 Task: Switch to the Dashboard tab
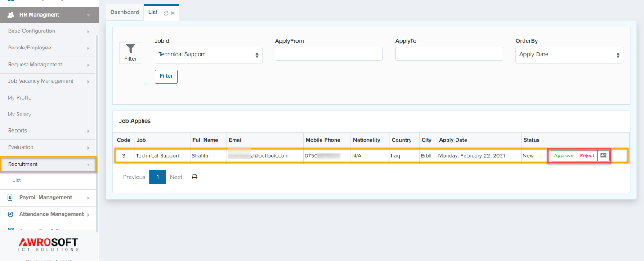pyautogui.click(x=125, y=13)
